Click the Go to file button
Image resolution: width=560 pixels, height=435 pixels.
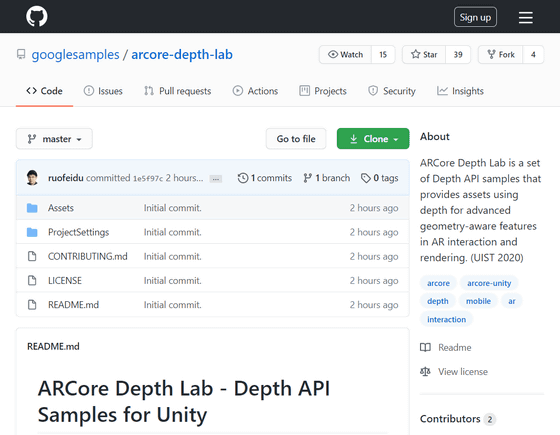(296, 139)
